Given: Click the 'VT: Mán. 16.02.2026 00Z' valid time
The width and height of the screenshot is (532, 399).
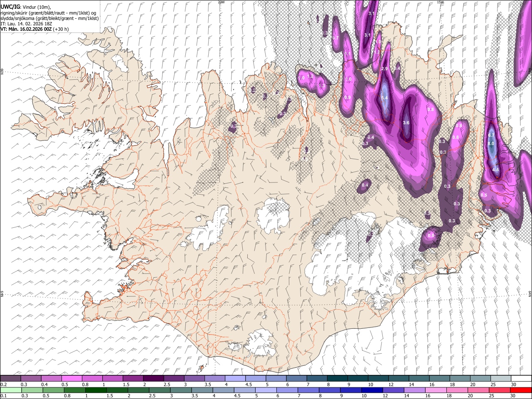Looking at the screenshot, I should (x=26, y=29).
